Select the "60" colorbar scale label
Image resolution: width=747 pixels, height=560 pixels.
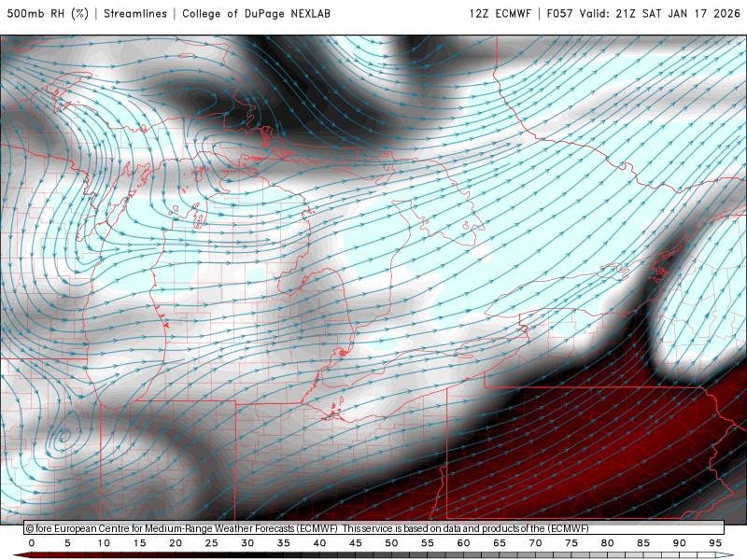463,543
